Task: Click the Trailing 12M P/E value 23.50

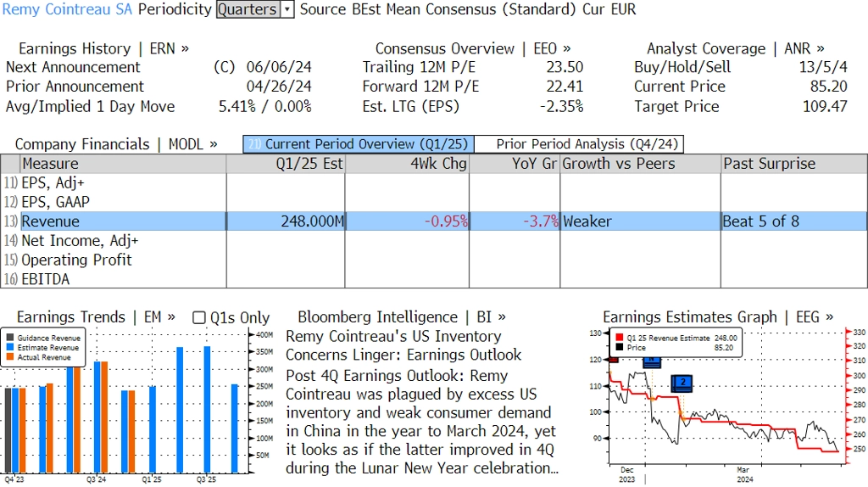Action: pos(565,67)
